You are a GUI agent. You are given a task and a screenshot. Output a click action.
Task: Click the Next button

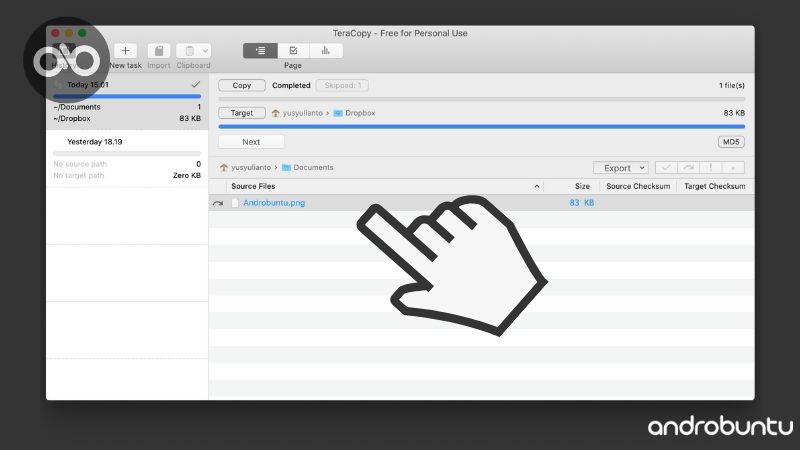click(x=251, y=142)
